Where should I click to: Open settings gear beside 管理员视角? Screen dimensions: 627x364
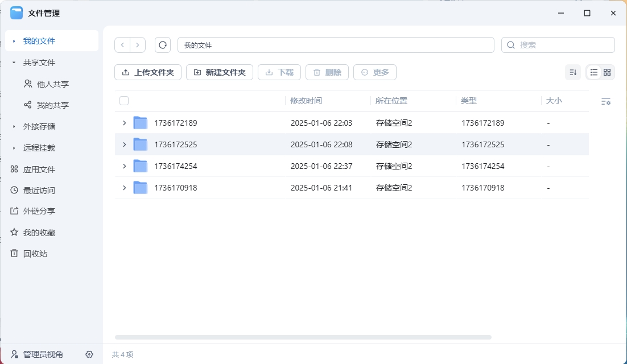point(89,354)
